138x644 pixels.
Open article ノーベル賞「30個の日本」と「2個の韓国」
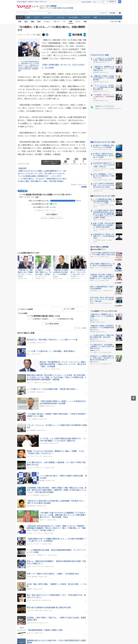coord(51,351)
